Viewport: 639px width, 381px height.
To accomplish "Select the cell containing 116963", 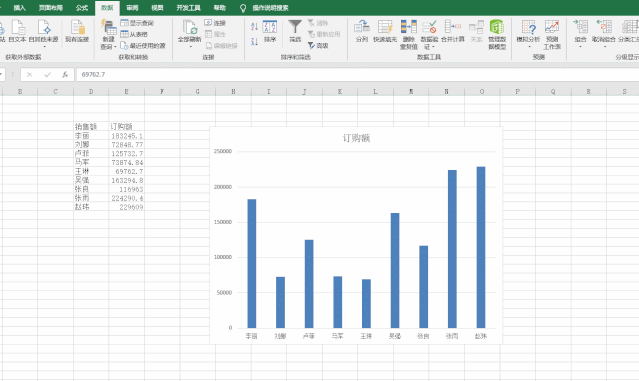I will click(x=127, y=189).
